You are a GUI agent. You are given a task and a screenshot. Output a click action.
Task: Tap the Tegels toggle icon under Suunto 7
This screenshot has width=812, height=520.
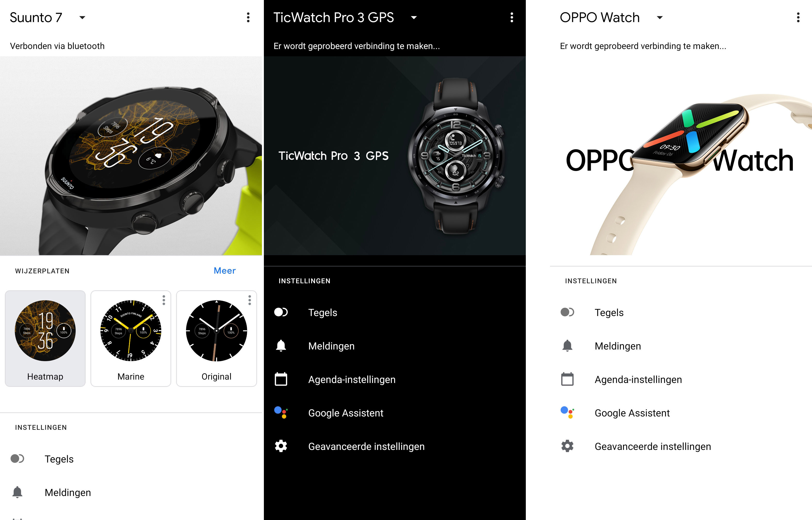point(17,459)
